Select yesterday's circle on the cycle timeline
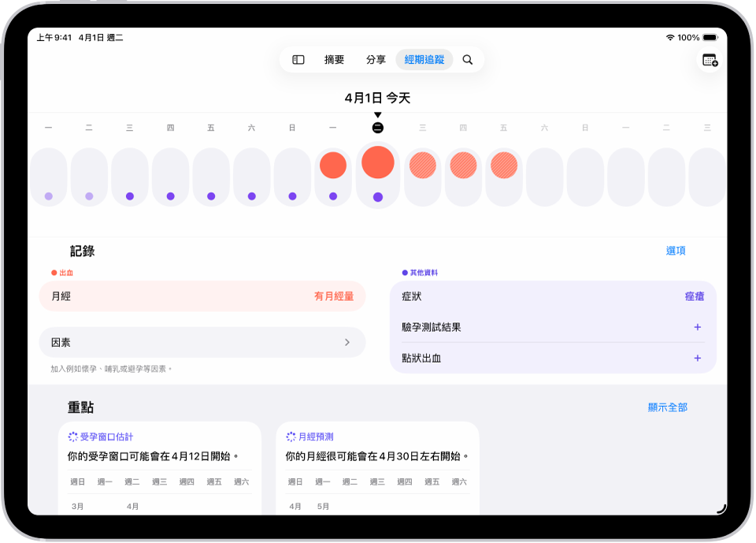Image resolution: width=756 pixels, height=543 pixels. [333, 163]
